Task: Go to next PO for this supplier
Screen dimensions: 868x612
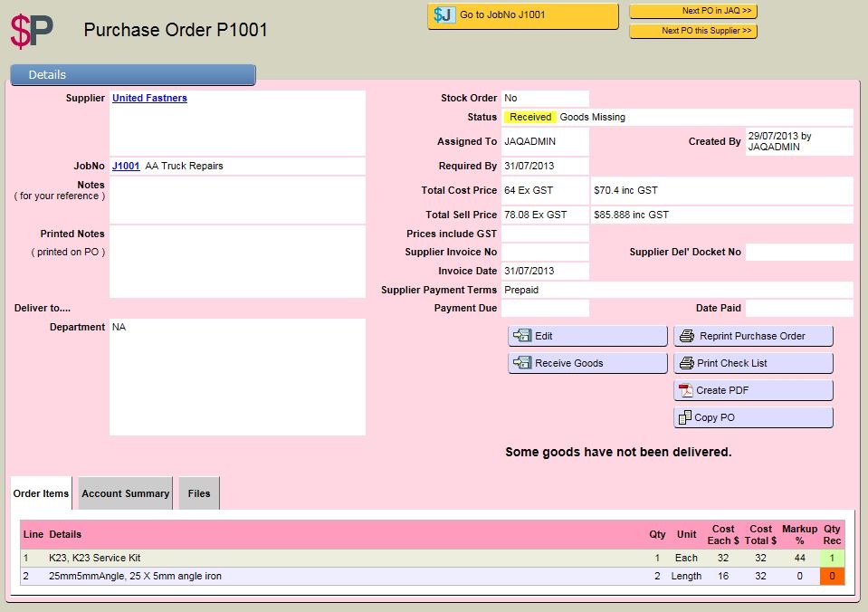Action: point(693,31)
